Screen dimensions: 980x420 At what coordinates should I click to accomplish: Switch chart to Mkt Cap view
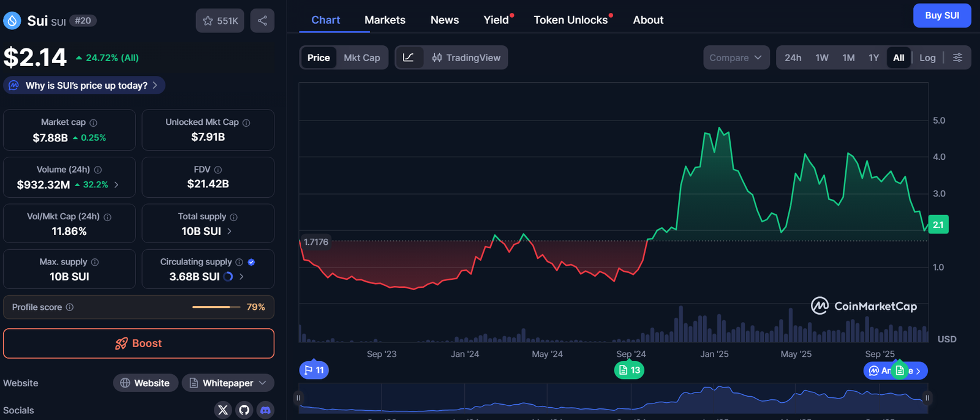pos(361,58)
